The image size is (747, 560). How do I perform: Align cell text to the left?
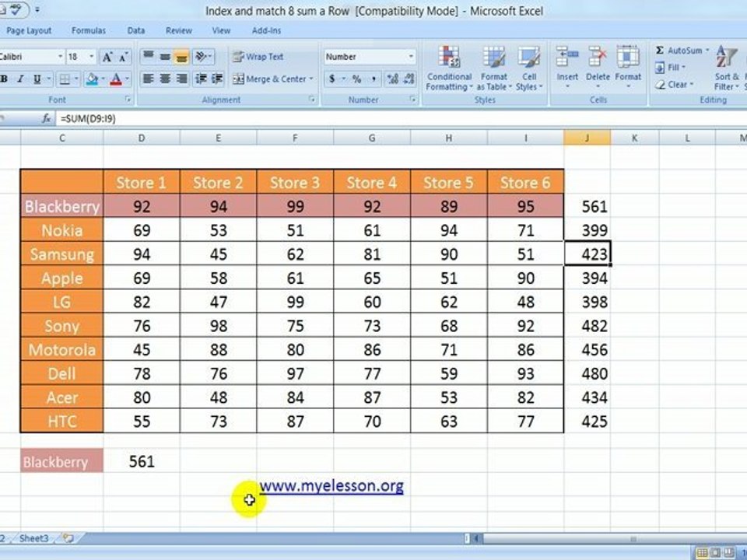click(x=149, y=79)
